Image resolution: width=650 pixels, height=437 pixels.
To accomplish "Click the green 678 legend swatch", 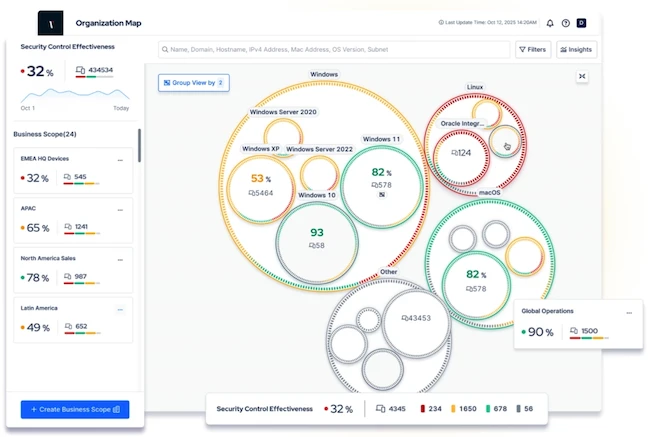I will pyautogui.click(x=488, y=409).
